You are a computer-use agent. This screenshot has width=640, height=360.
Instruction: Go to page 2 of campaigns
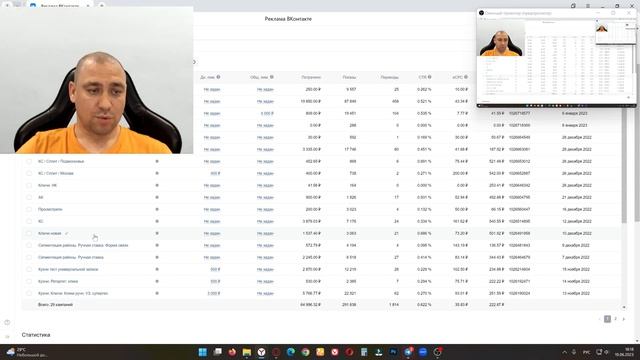point(616,319)
